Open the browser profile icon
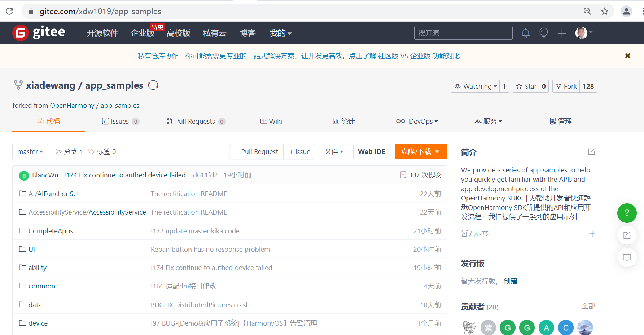The image size is (644, 335). pos(626,11)
